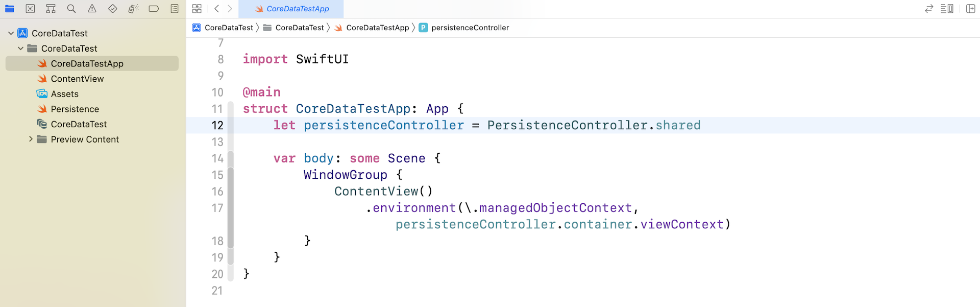Open the Test navigator diamond icon
Viewport: 980px width, 307px height.
(x=113, y=9)
